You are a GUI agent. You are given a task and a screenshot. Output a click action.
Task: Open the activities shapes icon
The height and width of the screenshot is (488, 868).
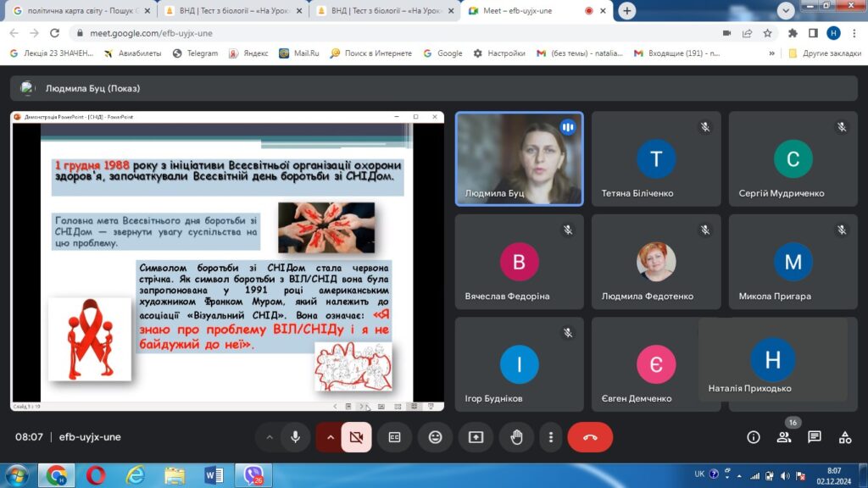845,437
